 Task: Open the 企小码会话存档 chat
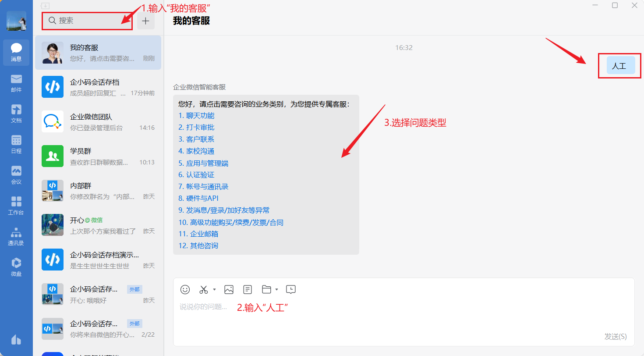pos(98,87)
